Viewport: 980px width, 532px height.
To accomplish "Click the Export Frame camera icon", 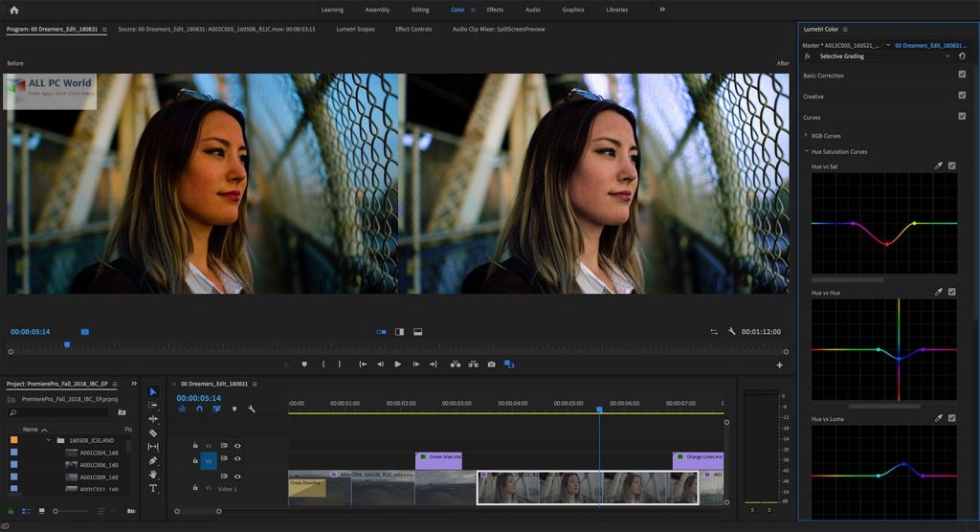I will (491, 364).
